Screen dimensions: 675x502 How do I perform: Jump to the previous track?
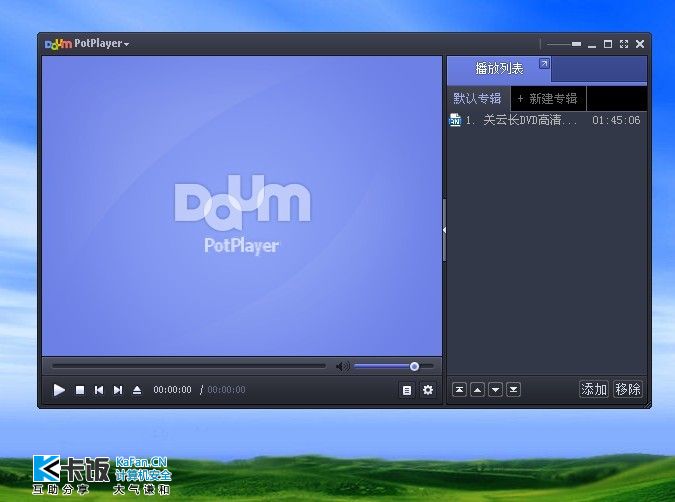pos(99,390)
